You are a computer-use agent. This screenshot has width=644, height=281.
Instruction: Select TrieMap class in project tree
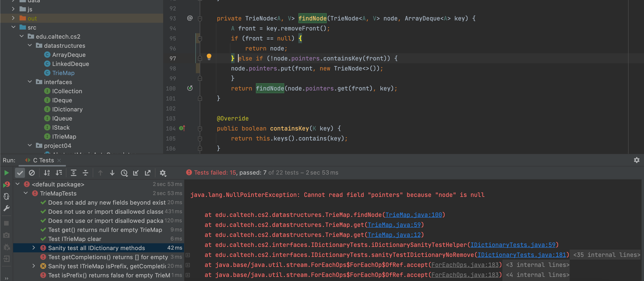coord(63,73)
